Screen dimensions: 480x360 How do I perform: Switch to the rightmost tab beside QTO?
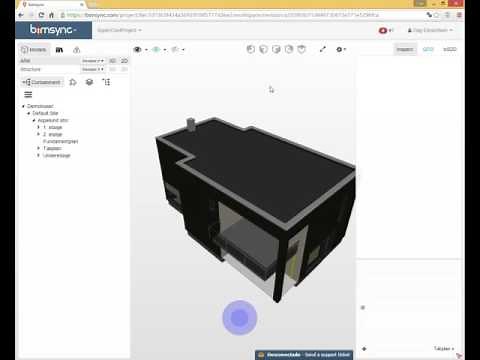(450, 49)
